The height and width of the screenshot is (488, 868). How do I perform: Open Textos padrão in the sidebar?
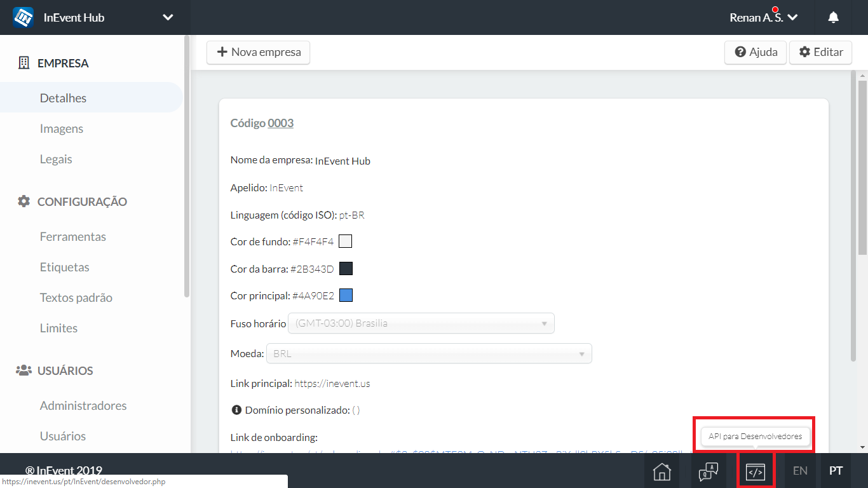76,297
